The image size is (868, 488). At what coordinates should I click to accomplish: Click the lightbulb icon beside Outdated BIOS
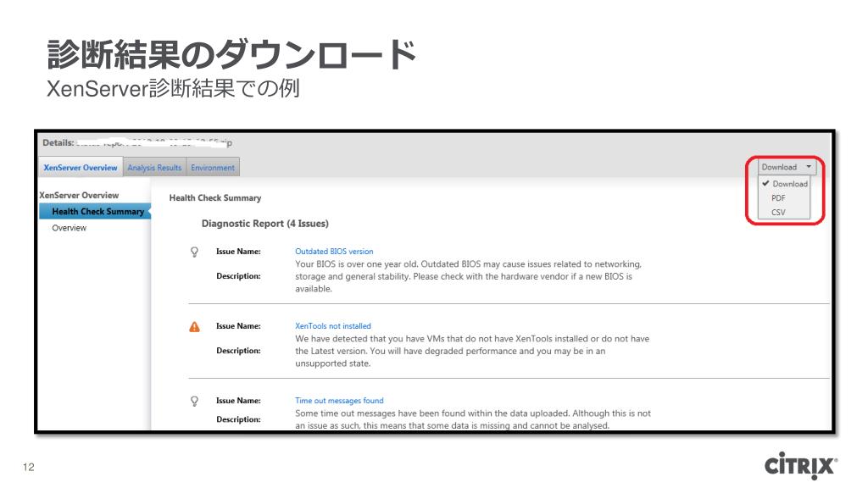click(194, 252)
